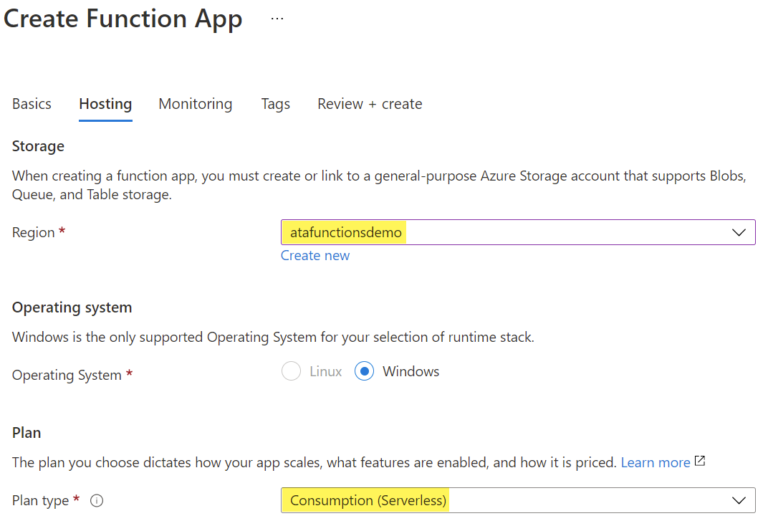Click the Create Function App page title
The width and height of the screenshot is (768, 521).
(x=123, y=19)
